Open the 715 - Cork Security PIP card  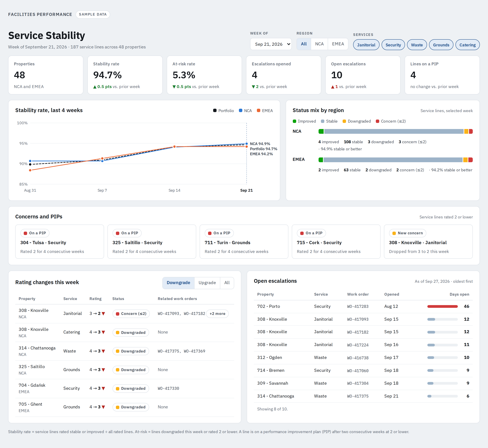(336, 242)
